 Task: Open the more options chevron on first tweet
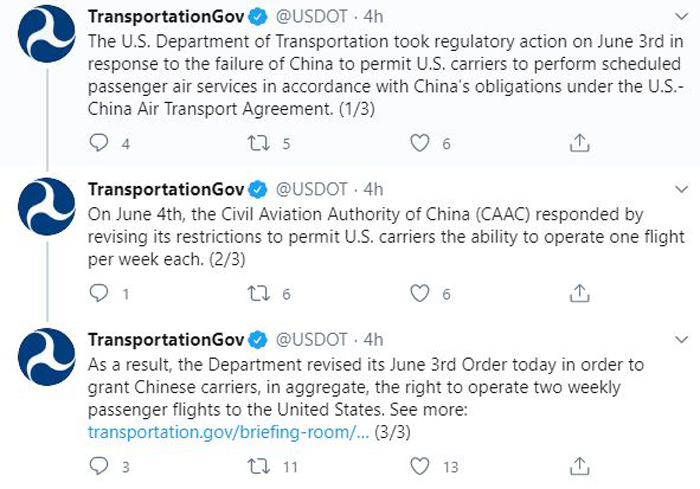click(681, 17)
